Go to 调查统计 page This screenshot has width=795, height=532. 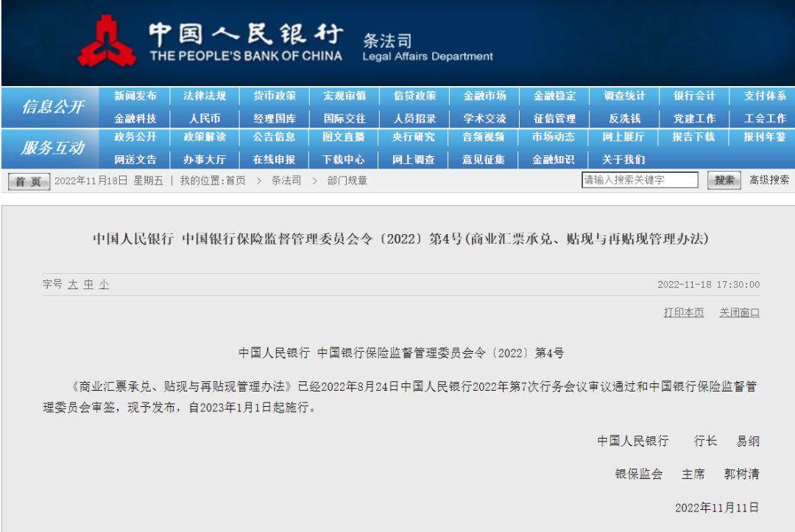(625, 96)
